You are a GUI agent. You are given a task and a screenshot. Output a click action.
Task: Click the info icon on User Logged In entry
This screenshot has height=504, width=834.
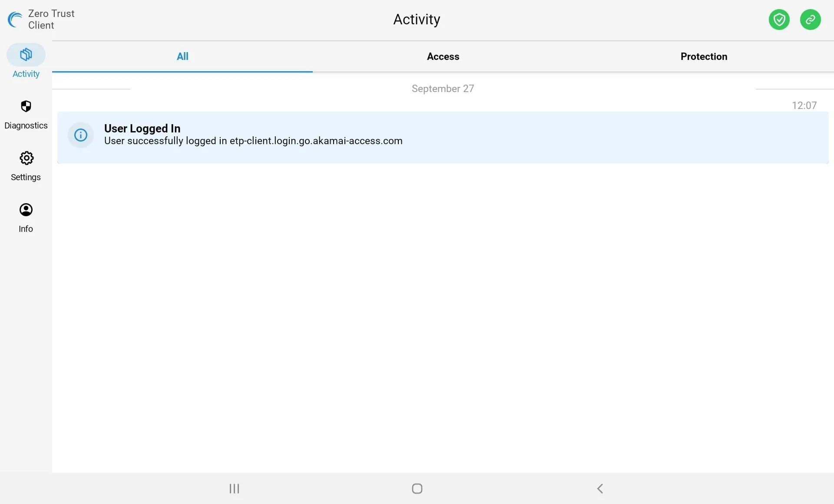(81, 135)
